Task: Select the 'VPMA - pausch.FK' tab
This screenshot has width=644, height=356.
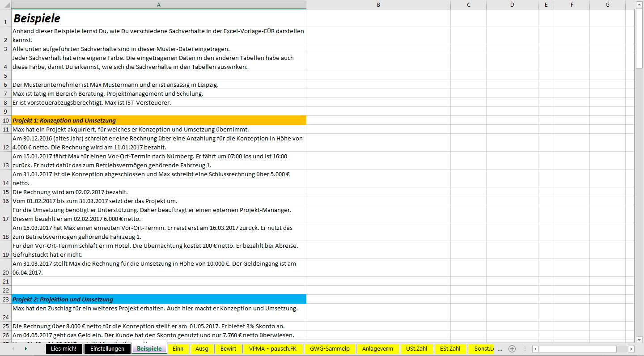Action: click(273, 349)
